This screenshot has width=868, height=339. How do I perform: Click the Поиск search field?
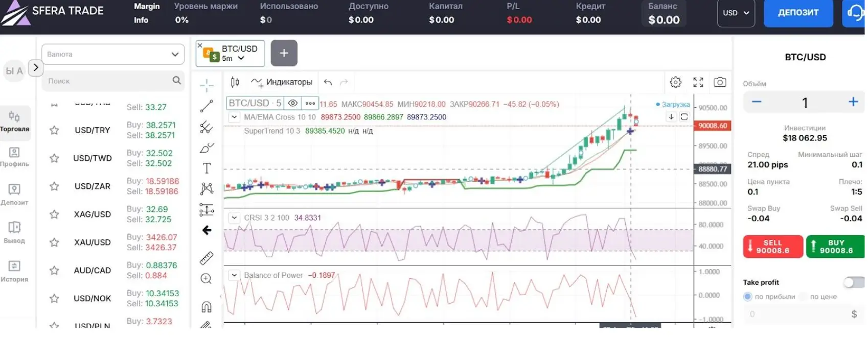click(113, 81)
